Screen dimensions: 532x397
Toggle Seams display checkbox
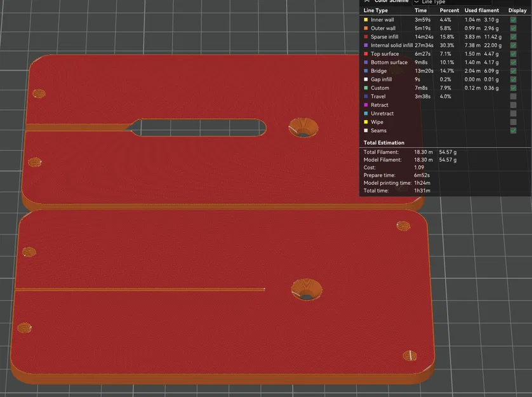tap(513, 130)
